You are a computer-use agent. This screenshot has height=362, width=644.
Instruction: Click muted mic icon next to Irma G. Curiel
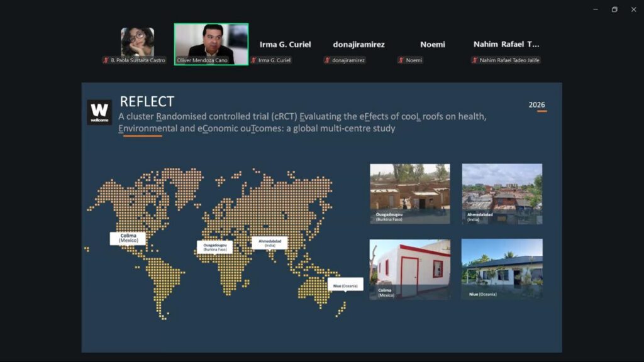(254, 60)
